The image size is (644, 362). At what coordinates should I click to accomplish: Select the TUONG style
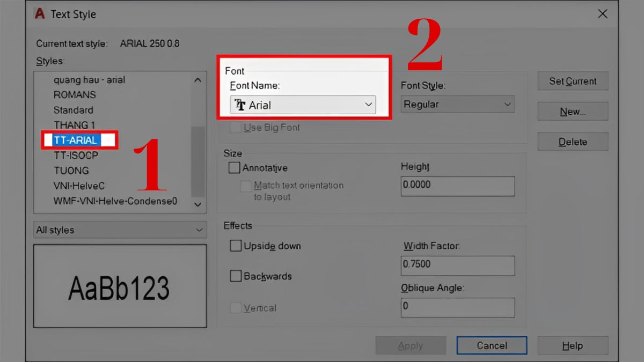pyautogui.click(x=71, y=171)
